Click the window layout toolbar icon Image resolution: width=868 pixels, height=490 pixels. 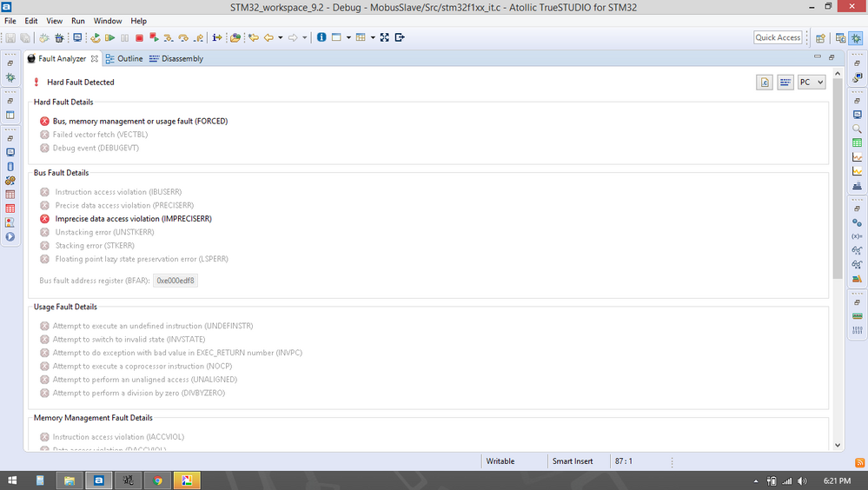coord(336,37)
